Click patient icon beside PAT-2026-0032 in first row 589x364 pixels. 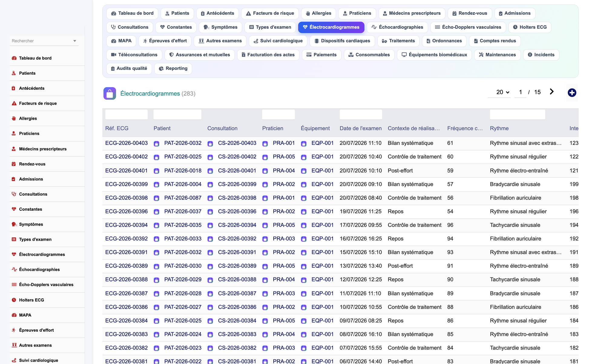click(156, 144)
